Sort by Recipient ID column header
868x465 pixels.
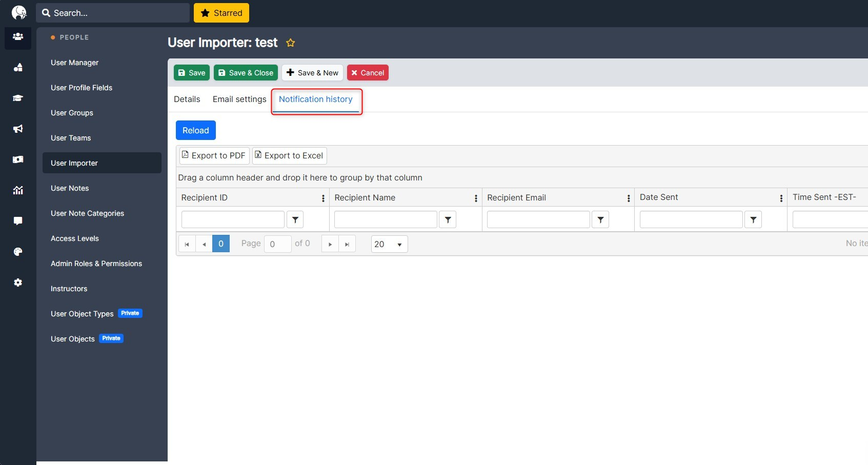click(x=205, y=198)
